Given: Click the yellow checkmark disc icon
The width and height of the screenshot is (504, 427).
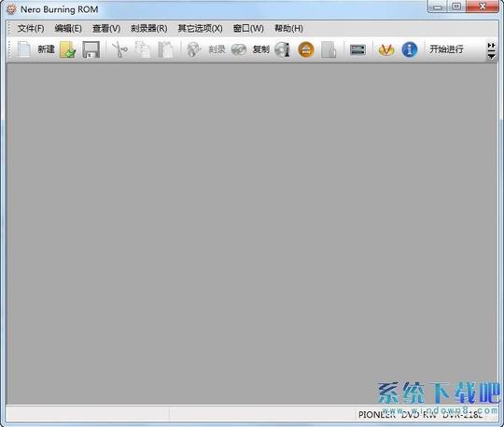Looking at the screenshot, I should point(386,49).
